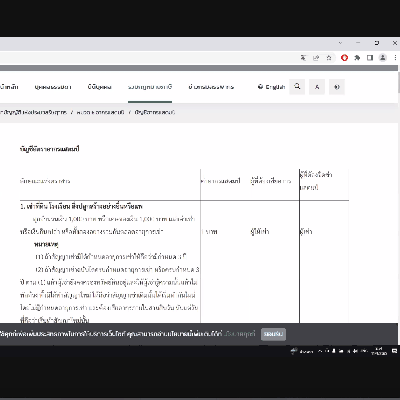Viewport: 400px width, 400px height.
Task: Click the login arrow icon beside text size
Action: (x=337, y=87)
